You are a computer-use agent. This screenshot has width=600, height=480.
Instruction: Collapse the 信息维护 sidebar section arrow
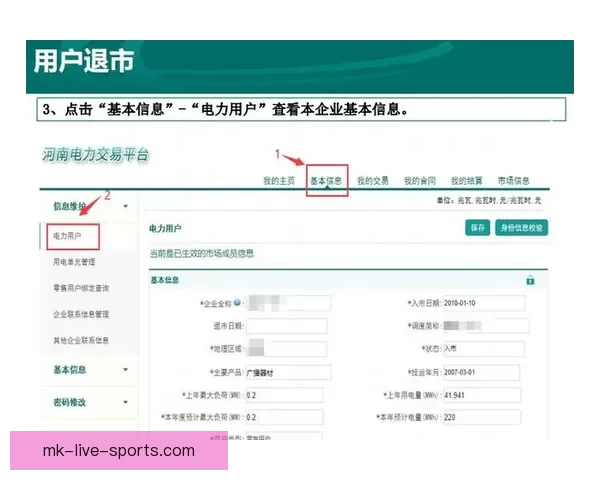coord(126,206)
